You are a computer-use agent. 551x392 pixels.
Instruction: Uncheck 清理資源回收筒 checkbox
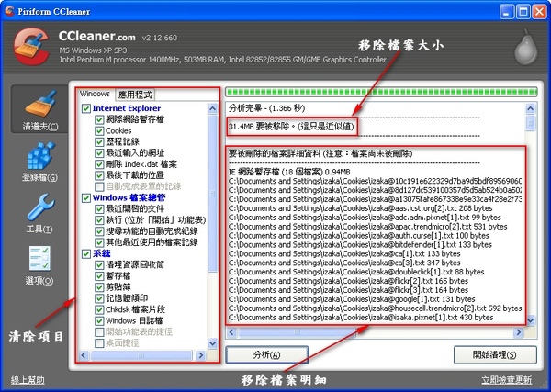pyautogui.click(x=99, y=264)
